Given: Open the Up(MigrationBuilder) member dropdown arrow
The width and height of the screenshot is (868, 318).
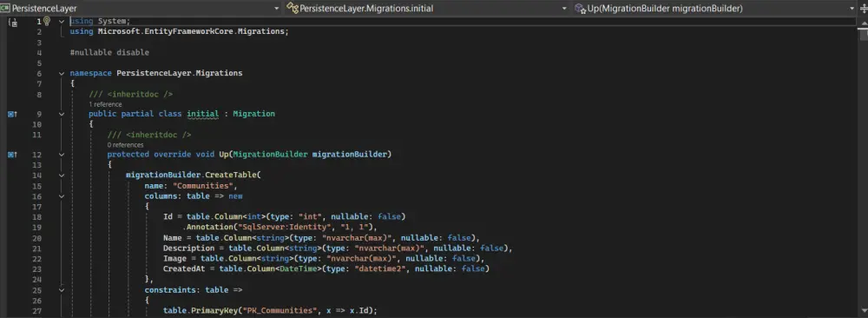Looking at the screenshot, I should pos(852,9).
